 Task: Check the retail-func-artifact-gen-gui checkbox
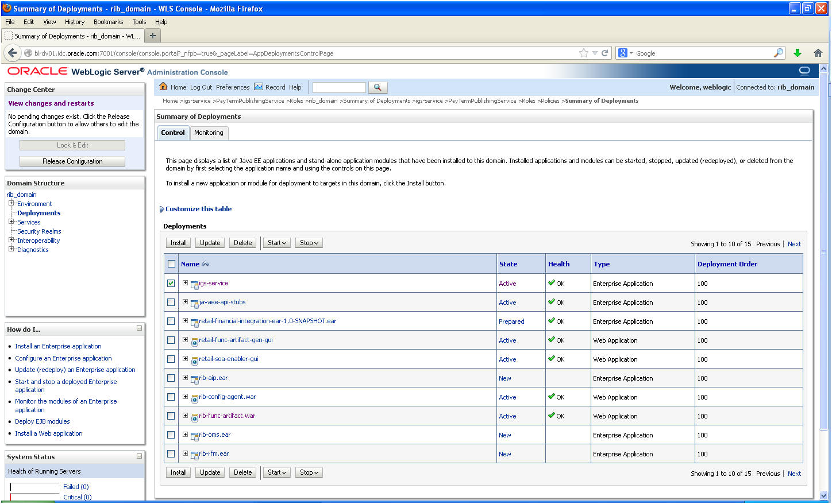tap(171, 340)
